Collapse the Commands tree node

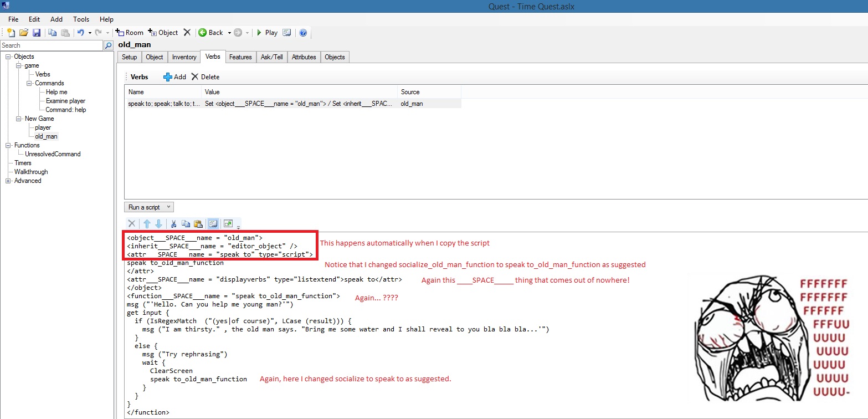click(29, 83)
